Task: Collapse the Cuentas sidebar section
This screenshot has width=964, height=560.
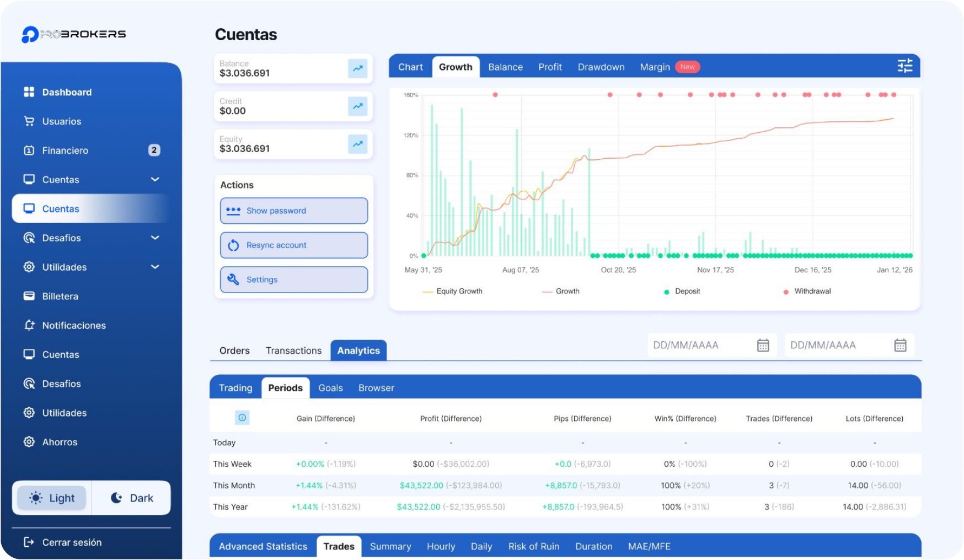Action: 155,179
